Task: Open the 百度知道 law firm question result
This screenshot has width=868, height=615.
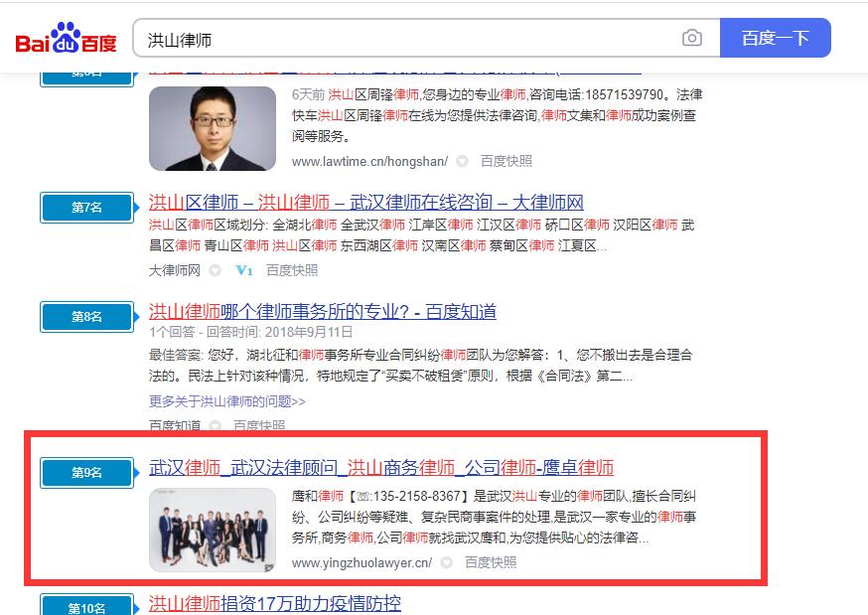Action: pyautogui.click(x=322, y=311)
